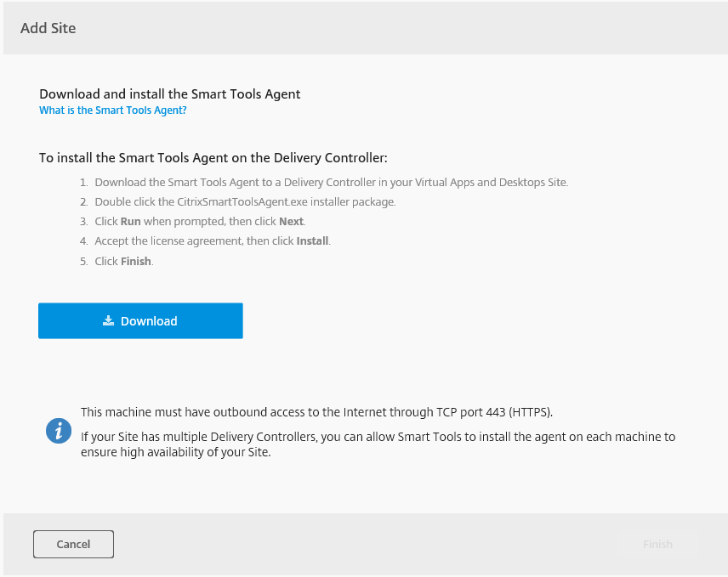Click the bold 'Finish' word in step 5
The width and height of the screenshot is (728, 577).
(135, 262)
